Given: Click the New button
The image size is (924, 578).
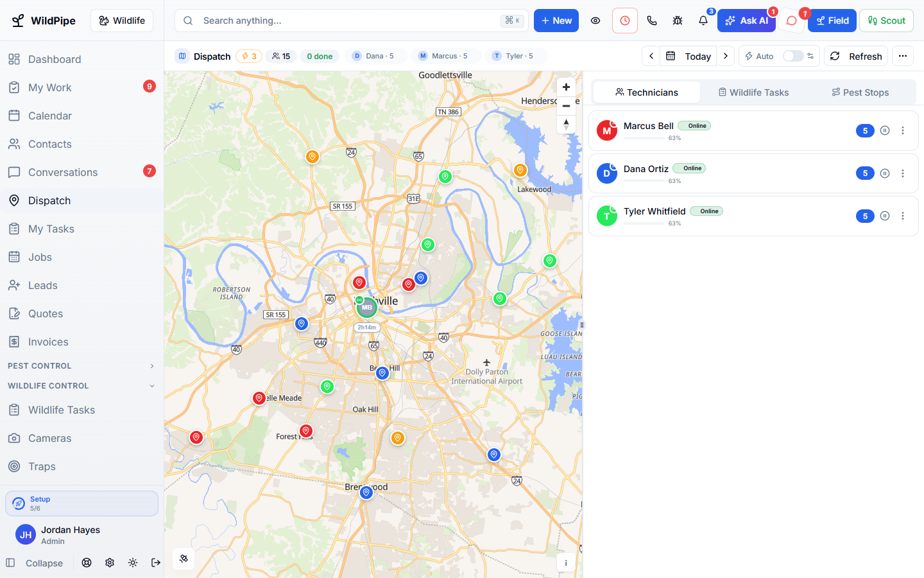Looking at the screenshot, I should coord(556,21).
